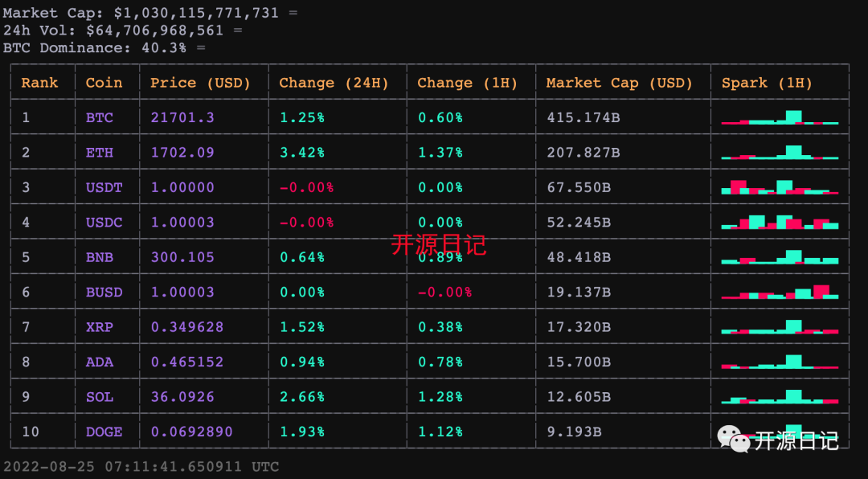Click BTC 24H change 1.25%
Viewport: 868px width, 479px height.
[x=302, y=118]
